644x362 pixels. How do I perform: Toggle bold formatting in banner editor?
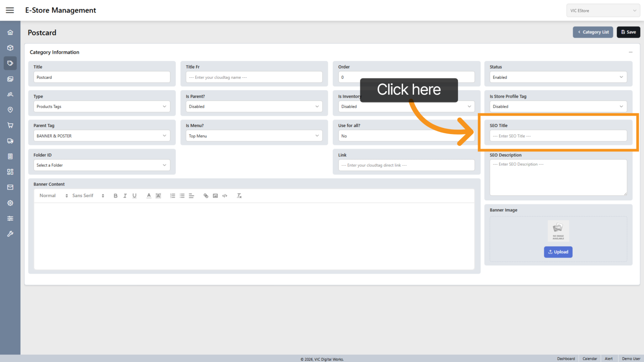click(x=115, y=196)
